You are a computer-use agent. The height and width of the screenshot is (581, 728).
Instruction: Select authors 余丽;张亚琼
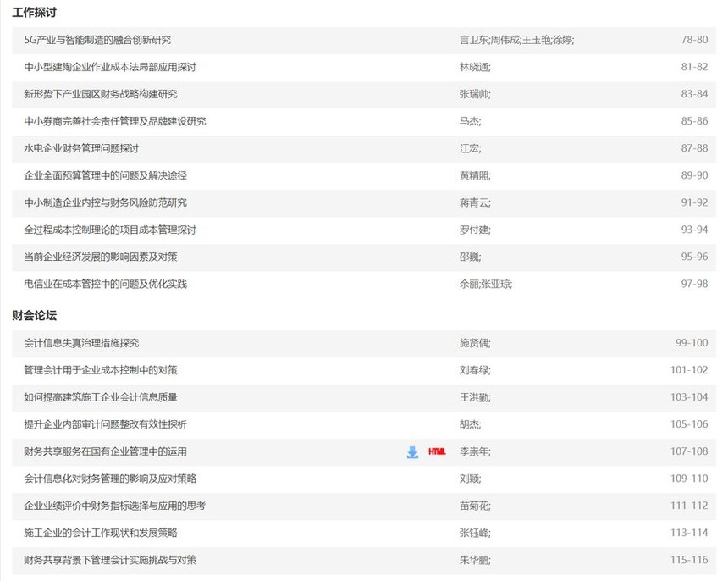point(486,285)
